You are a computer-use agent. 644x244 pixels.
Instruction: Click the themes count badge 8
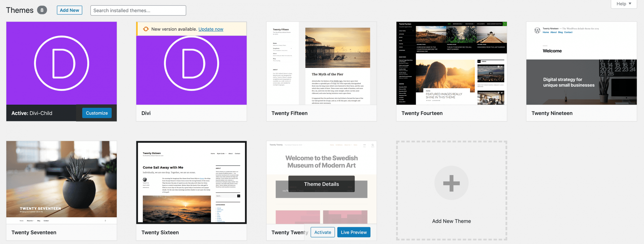coord(42,10)
